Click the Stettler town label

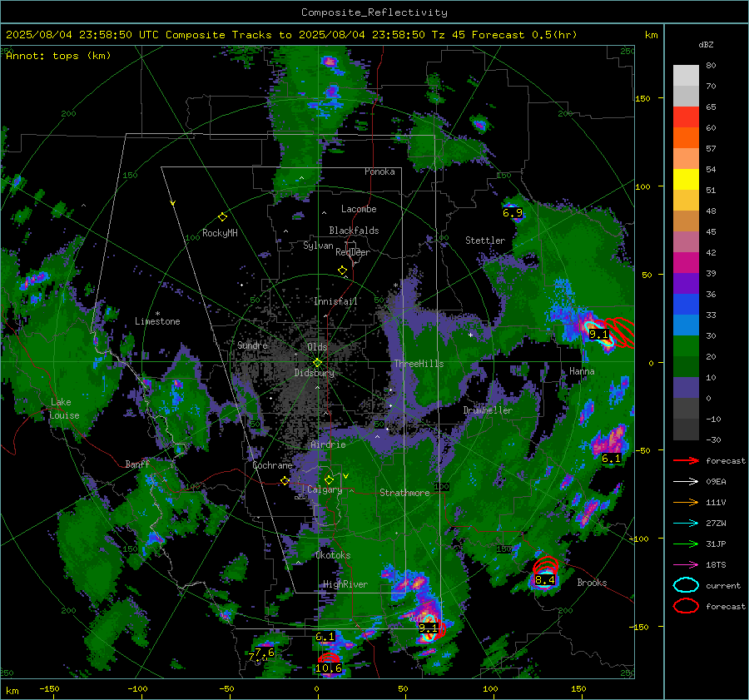click(485, 241)
